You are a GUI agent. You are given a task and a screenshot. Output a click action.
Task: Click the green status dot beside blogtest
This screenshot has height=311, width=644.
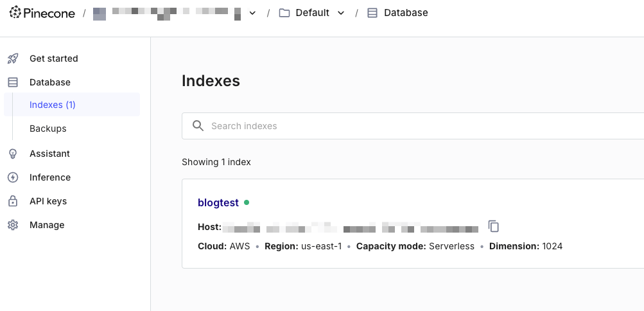coord(247,202)
